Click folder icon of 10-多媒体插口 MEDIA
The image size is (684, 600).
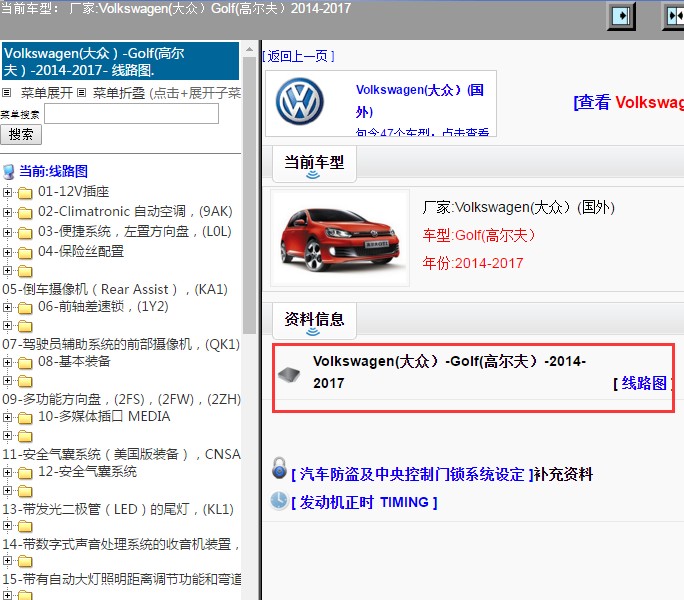tap(25, 418)
